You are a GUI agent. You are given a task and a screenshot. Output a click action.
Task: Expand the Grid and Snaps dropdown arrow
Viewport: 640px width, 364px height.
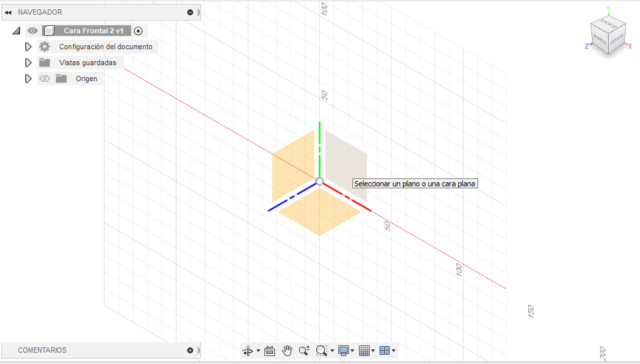pyautogui.click(x=373, y=351)
